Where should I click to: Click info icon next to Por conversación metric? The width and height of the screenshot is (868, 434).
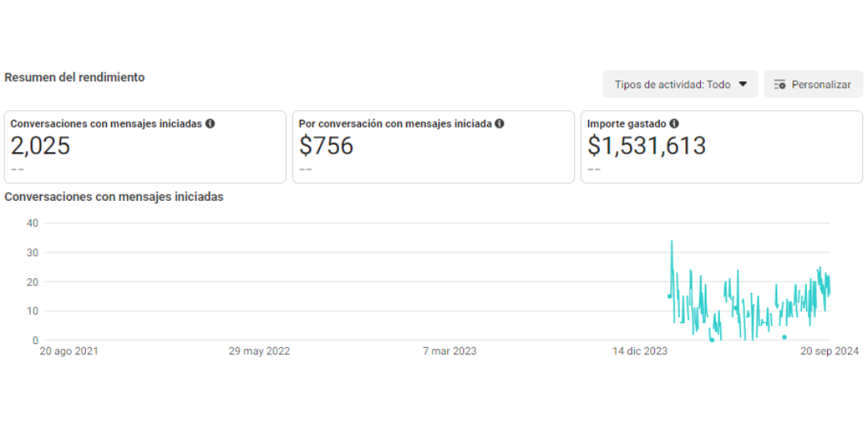(499, 124)
